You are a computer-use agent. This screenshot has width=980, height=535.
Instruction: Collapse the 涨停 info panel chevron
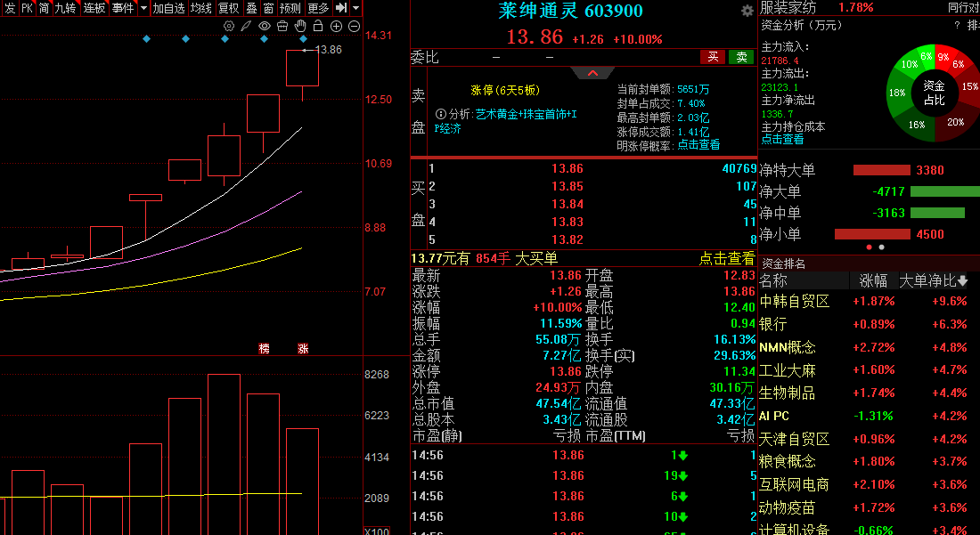click(592, 72)
